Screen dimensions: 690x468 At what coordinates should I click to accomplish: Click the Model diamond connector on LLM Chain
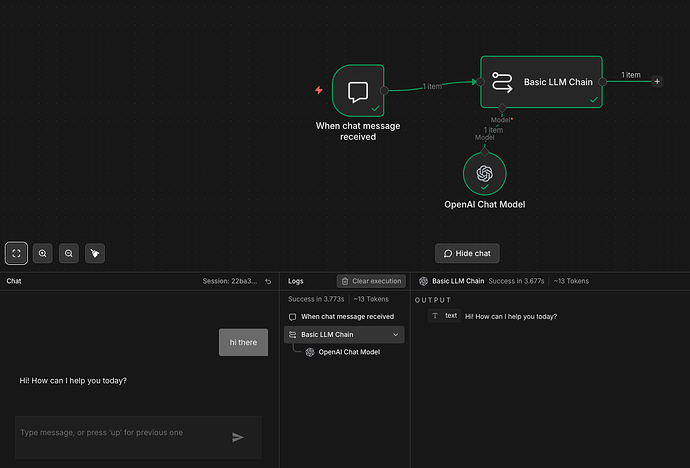pos(502,108)
